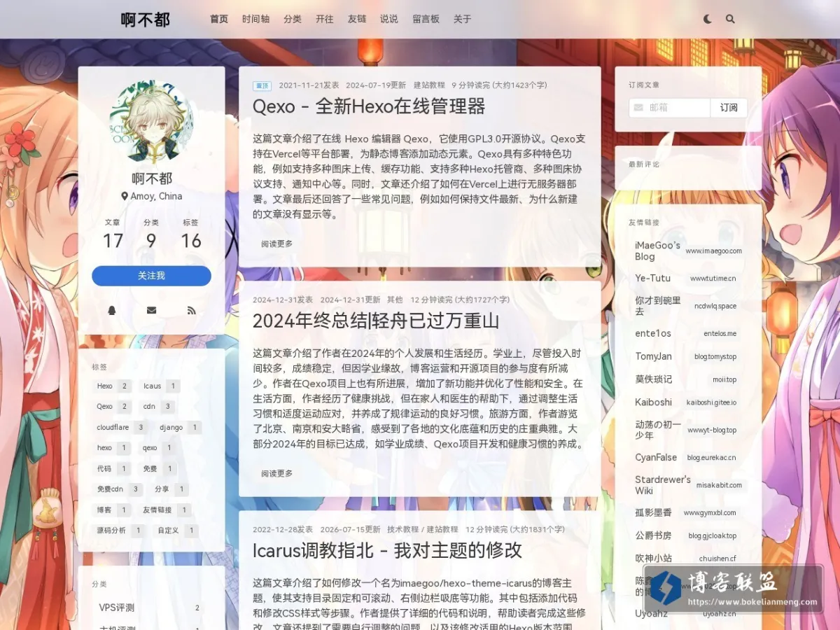840x630 pixels.
Task: Click the envelope email icon in the profile card
Action: tap(151, 310)
